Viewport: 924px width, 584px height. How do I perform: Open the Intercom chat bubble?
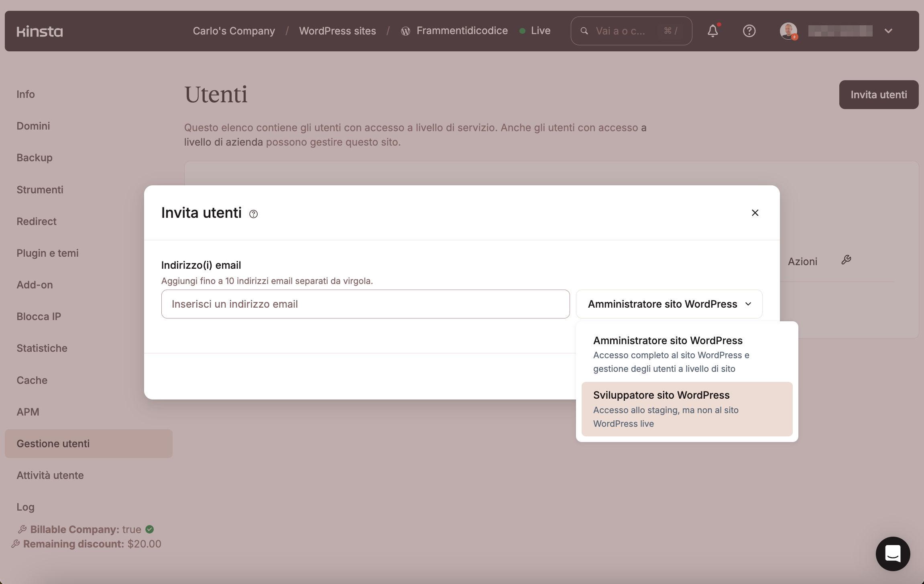[893, 554]
